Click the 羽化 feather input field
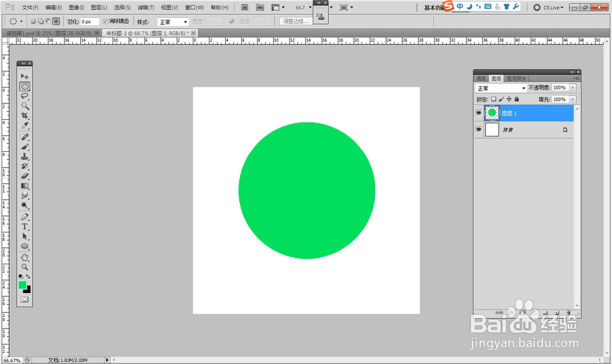The width and height of the screenshot is (612, 364). pos(89,22)
